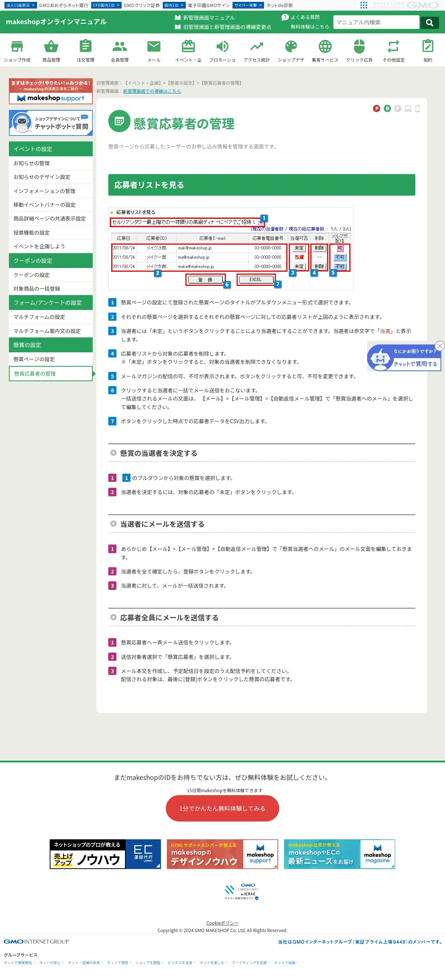
Task: Open 電子印鑑GMOサイン top bar link
Action: tap(209, 5)
